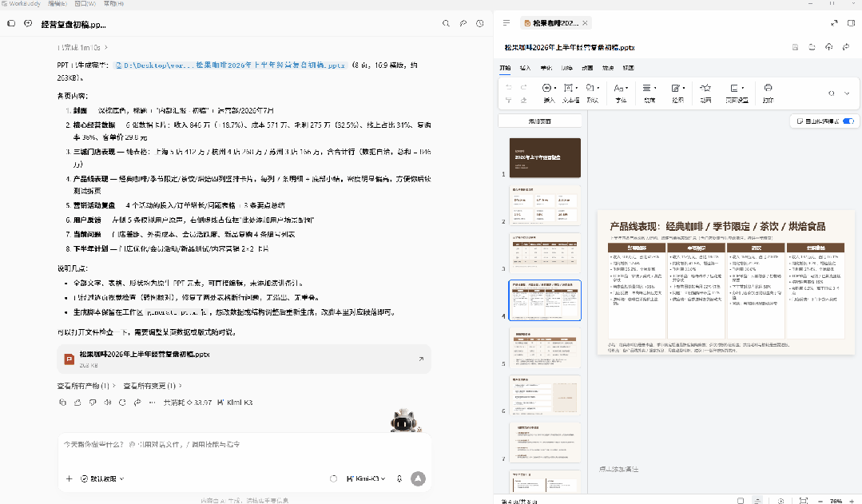This screenshot has height=504, width=862.
Task: Zoom out with minus button
Action: click(820, 501)
